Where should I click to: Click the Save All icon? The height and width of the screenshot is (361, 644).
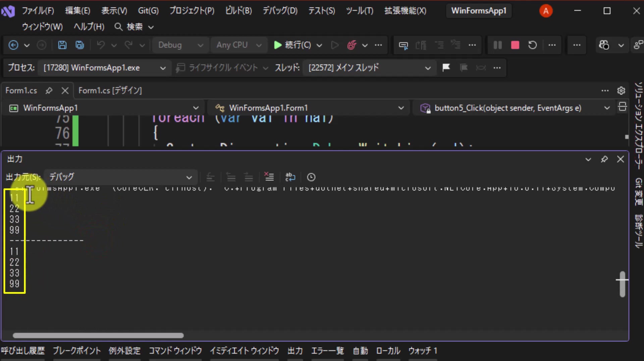coord(79,45)
